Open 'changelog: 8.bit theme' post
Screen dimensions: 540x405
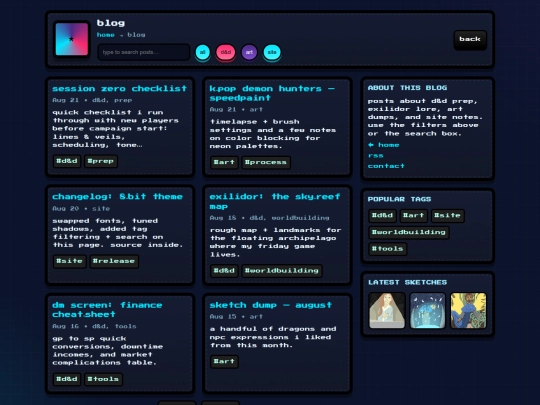[117, 197]
